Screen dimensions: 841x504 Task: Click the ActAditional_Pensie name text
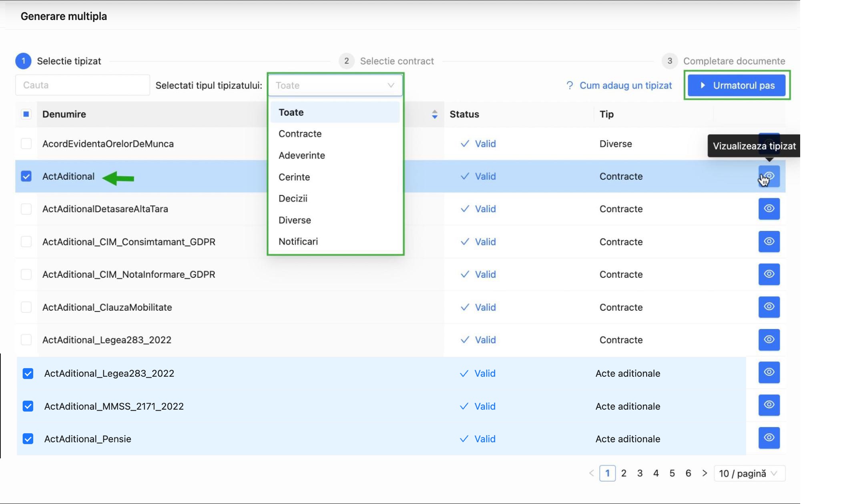(88, 439)
